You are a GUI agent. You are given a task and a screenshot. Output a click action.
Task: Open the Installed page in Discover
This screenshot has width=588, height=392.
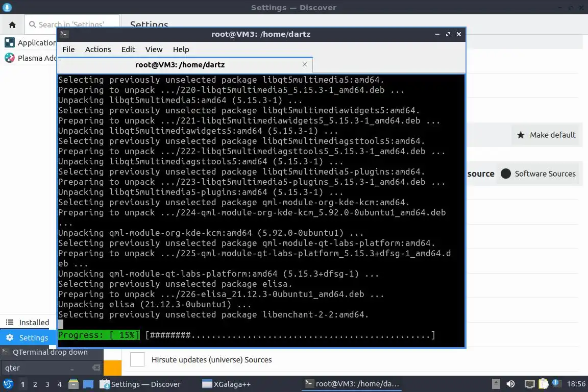tap(28, 322)
